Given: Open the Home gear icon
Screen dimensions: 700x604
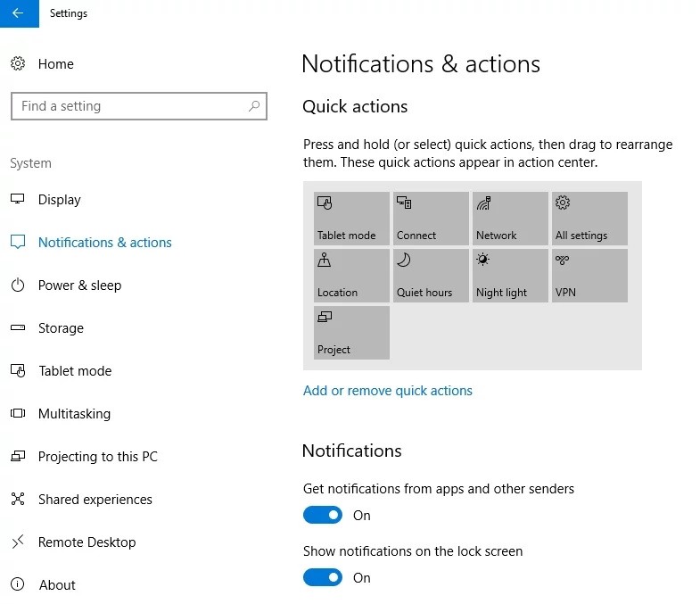Looking at the screenshot, I should [x=18, y=64].
